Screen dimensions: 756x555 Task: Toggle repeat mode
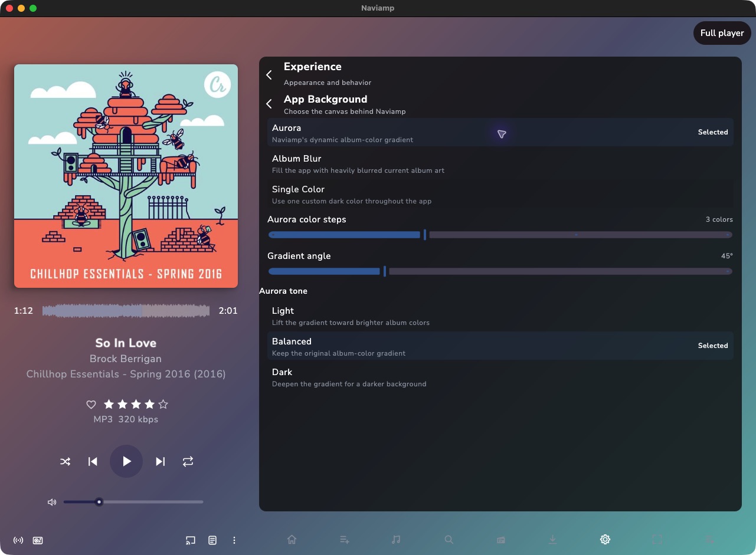[188, 461]
